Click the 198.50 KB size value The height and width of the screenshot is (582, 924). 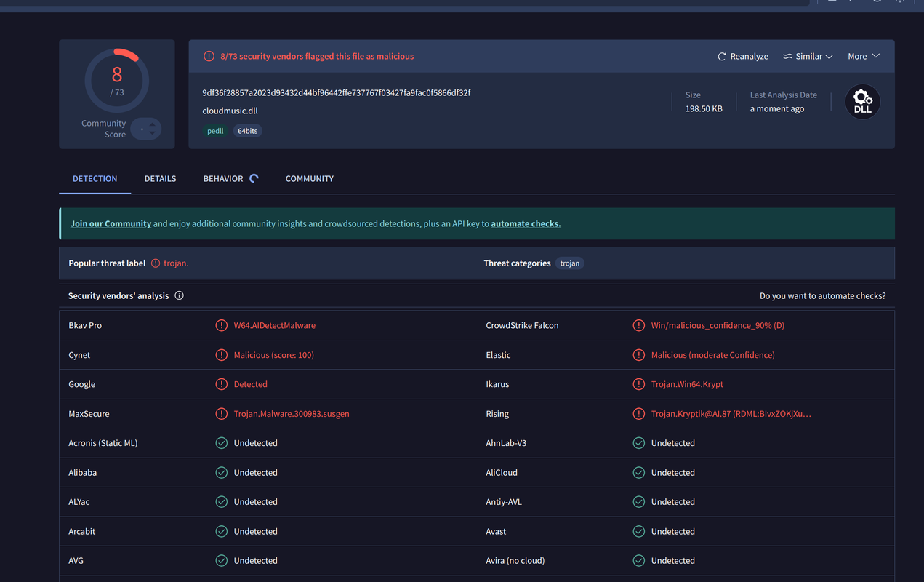click(x=704, y=109)
